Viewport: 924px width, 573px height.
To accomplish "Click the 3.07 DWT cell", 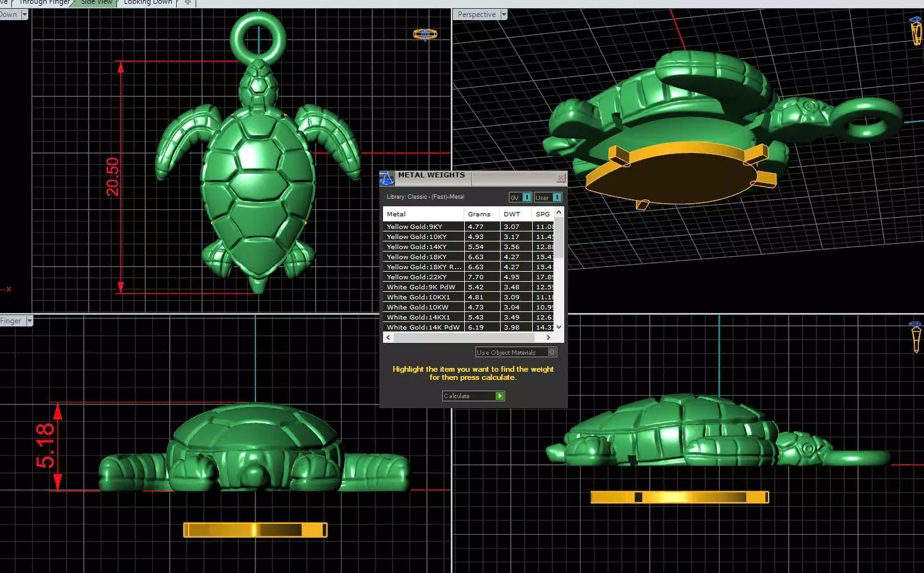I will [515, 226].
